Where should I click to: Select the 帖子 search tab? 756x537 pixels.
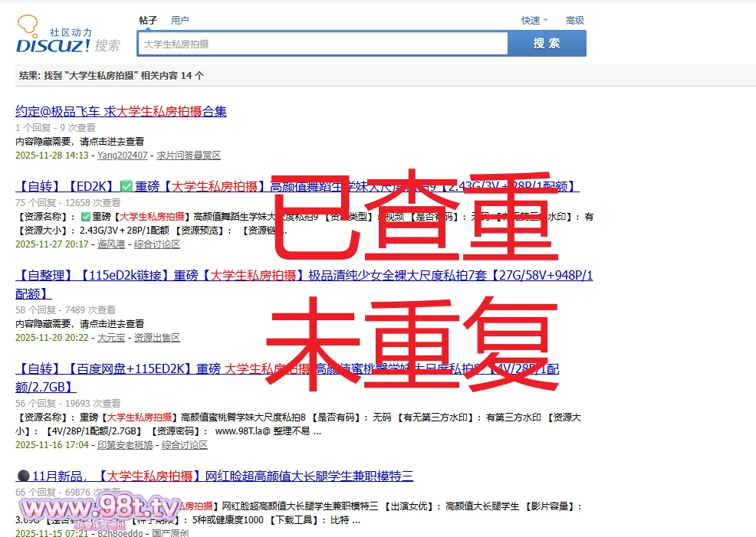[148, 20]
